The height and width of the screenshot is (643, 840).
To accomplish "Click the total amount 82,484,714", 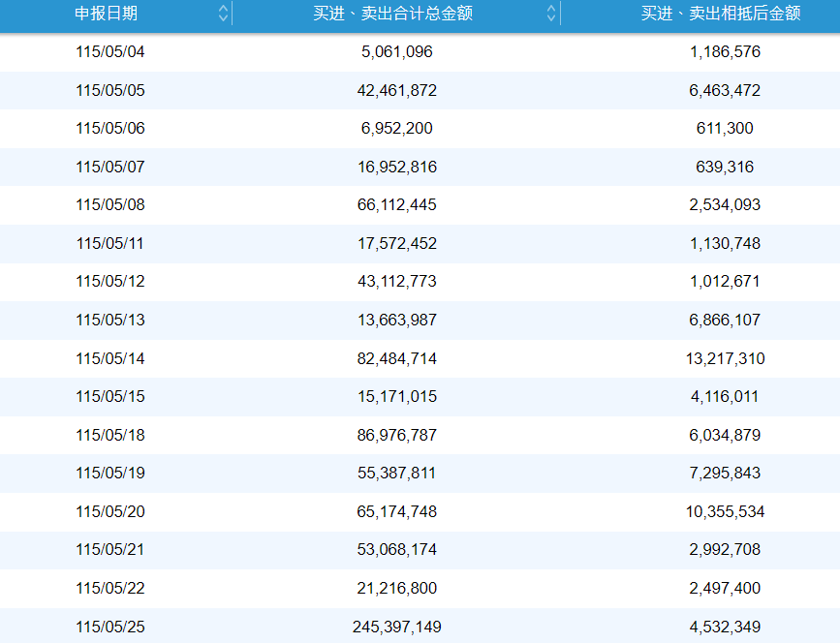I will tap(397, 358).
